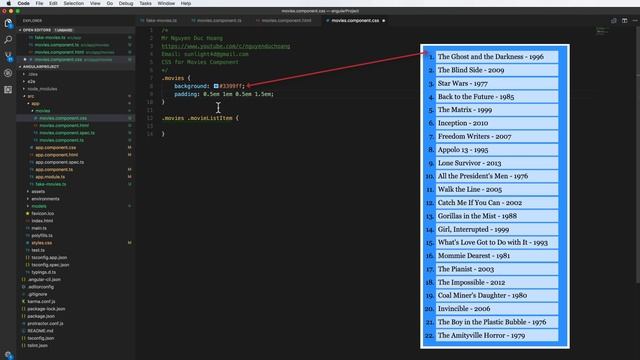Expand the environments folder
The width and height of the screenshot is (640, 360).
(45, 199)
